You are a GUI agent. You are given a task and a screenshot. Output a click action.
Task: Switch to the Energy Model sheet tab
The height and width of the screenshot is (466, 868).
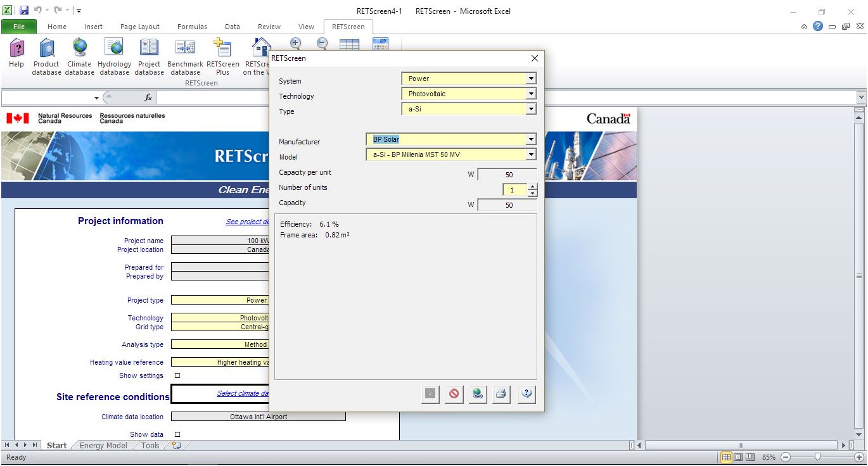pos(103,446)
